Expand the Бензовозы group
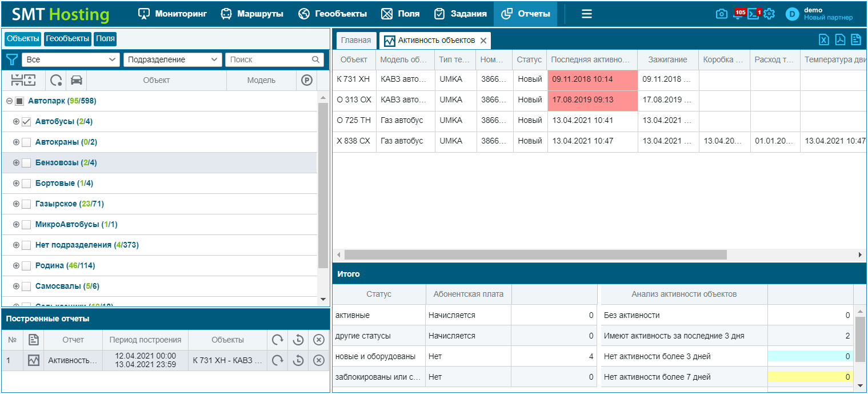The height and width of the screenshot is (394, 868). 16,163
